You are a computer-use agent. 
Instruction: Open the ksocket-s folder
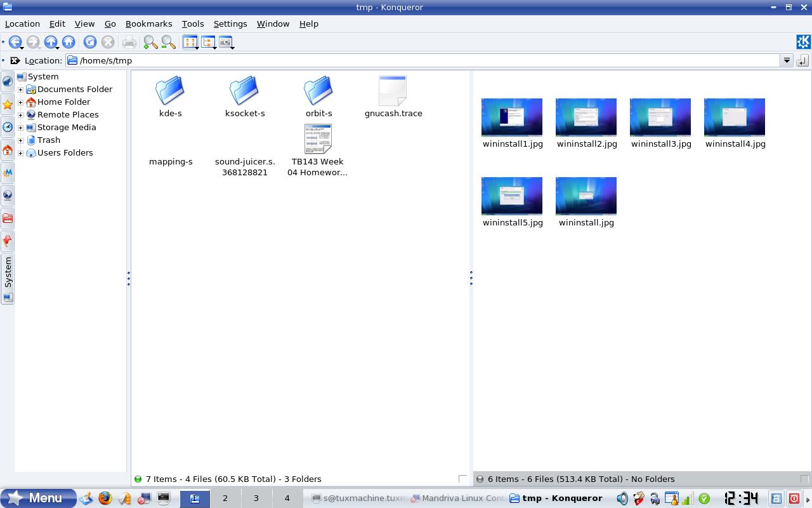[245, 97]
